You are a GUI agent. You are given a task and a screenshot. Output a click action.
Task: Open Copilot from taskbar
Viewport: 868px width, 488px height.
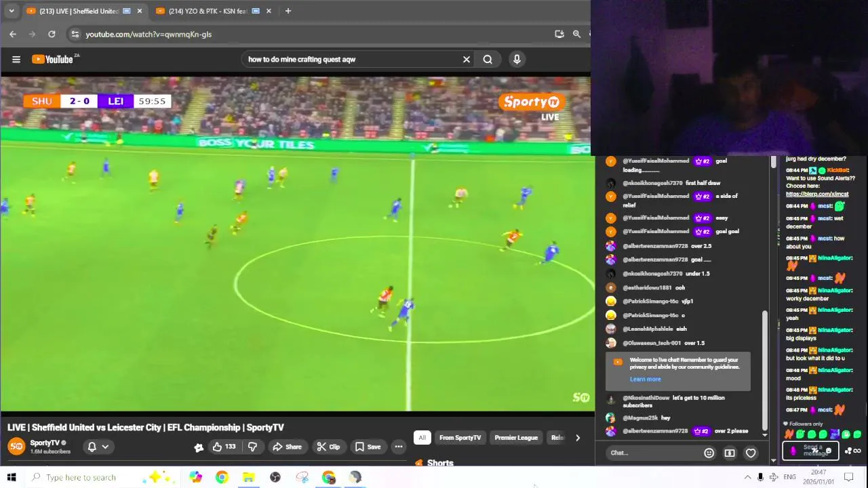coord(195,477)
